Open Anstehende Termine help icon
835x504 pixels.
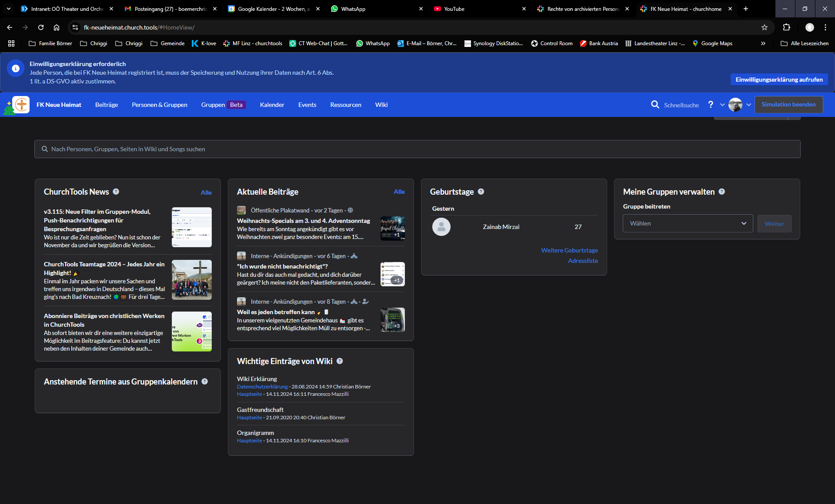[x=205, y=381]
